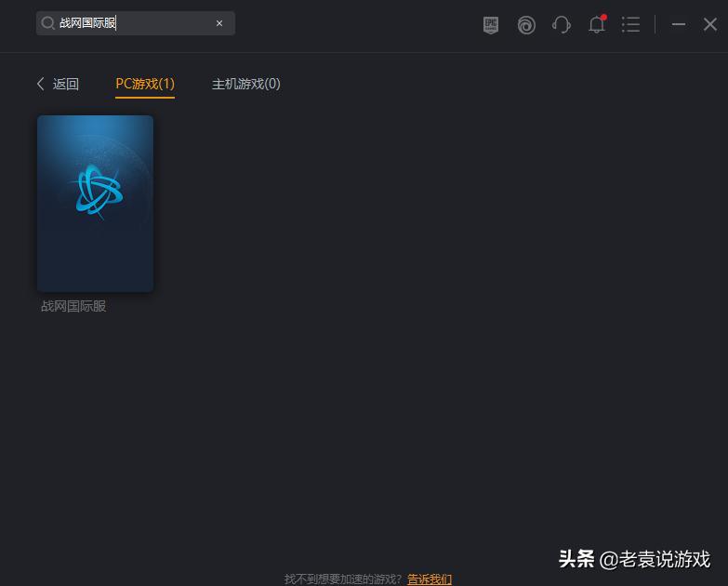The image size is (728, 586).
Task: Open customer support headset icon
Action: (x=562, y=24)
